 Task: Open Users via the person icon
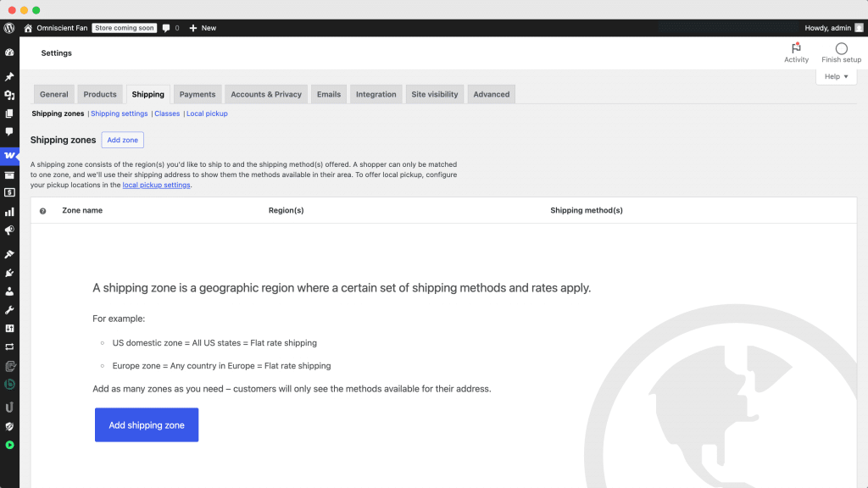pyautogui.click(x=9, y=291)
